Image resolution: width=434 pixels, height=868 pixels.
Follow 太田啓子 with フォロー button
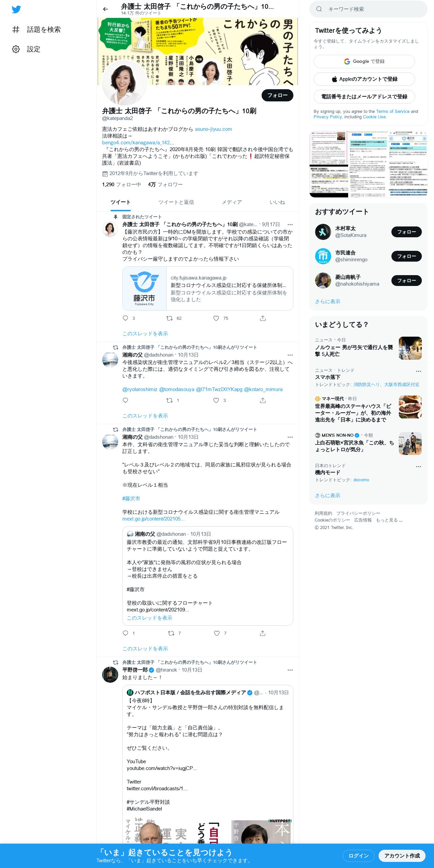[278, 95]
